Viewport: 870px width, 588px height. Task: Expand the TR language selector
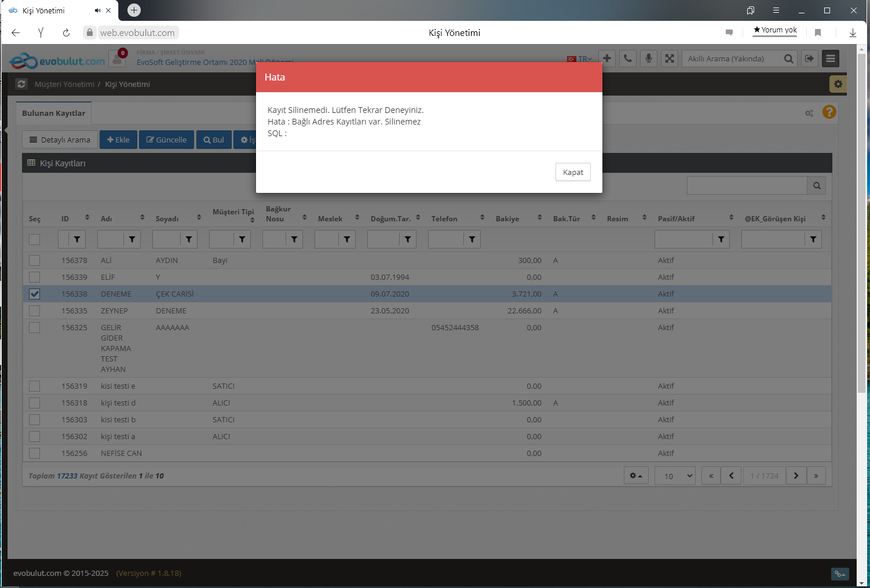coord(580,59)
